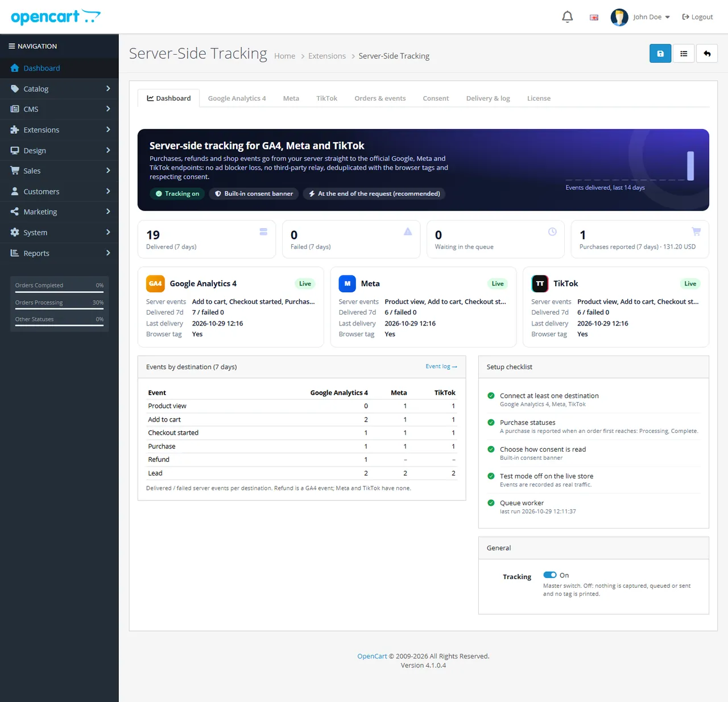This screenshot has height=702, width=728.
Task: Click the Logout link
Action: (697, 17)
